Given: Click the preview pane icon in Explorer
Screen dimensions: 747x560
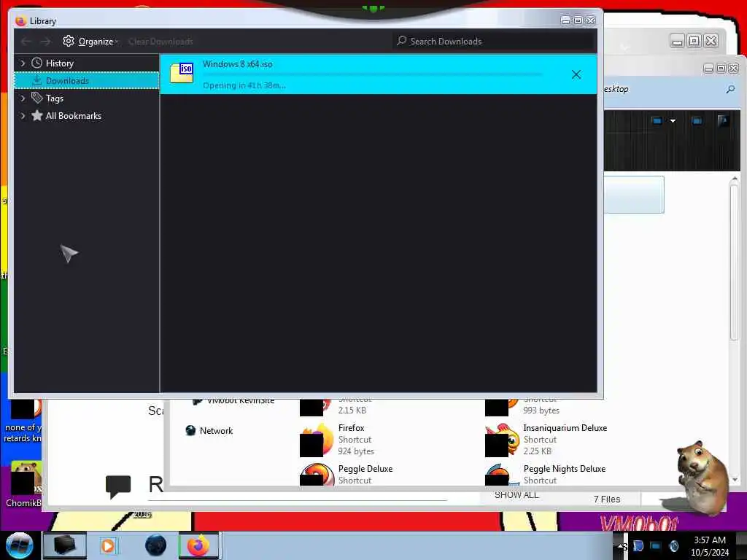Looking at the screenshot, I should (x=697, y=121).
